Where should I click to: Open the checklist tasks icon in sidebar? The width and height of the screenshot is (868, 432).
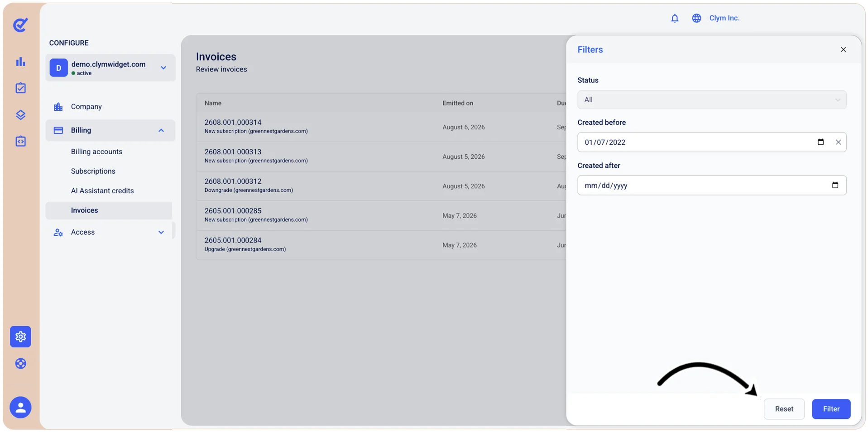pos(20,88)
